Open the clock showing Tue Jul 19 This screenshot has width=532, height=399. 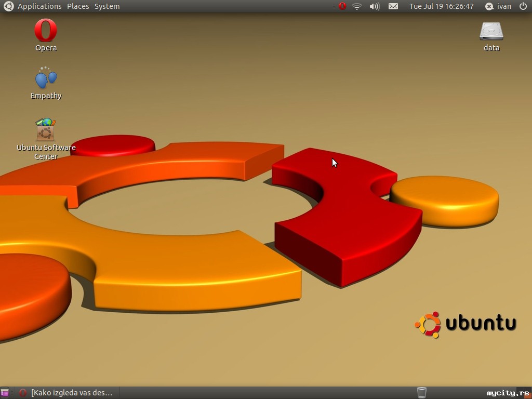point(441,6)
